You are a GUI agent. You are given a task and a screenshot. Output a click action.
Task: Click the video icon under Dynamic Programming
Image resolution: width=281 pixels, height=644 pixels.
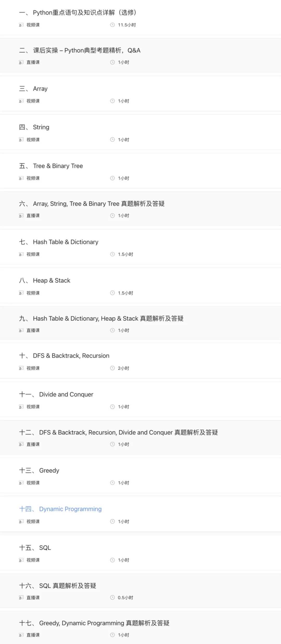click(x=21, y=521)
